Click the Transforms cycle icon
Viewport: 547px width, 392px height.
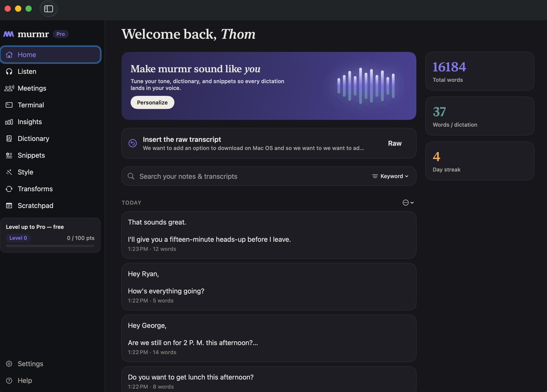(9, 189)
